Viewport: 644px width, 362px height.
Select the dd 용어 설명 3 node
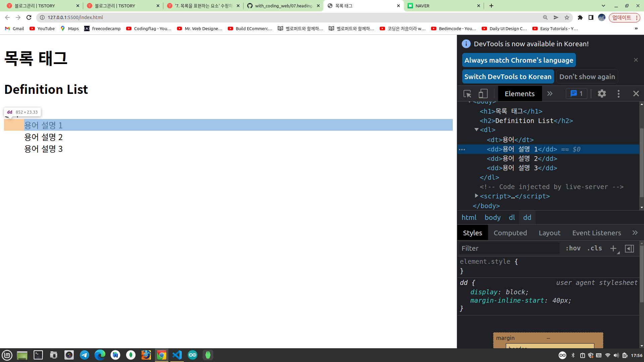tap(522, 168)
